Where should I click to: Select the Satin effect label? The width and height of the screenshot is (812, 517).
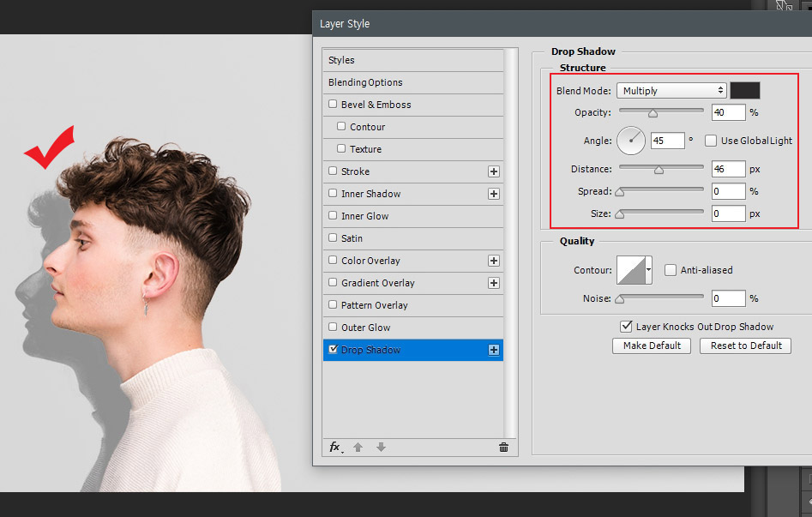pos(352,238)
